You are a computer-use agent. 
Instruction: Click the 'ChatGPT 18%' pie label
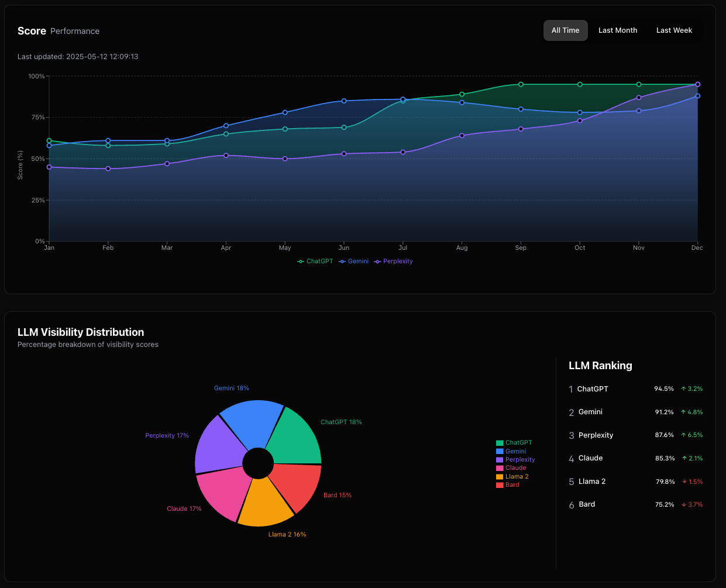tap(341, 422)
